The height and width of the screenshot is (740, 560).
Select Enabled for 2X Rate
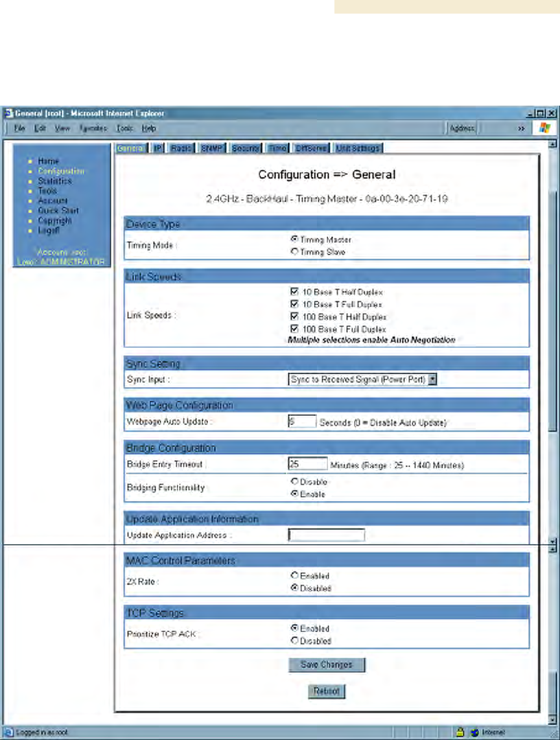pos(294,575)
